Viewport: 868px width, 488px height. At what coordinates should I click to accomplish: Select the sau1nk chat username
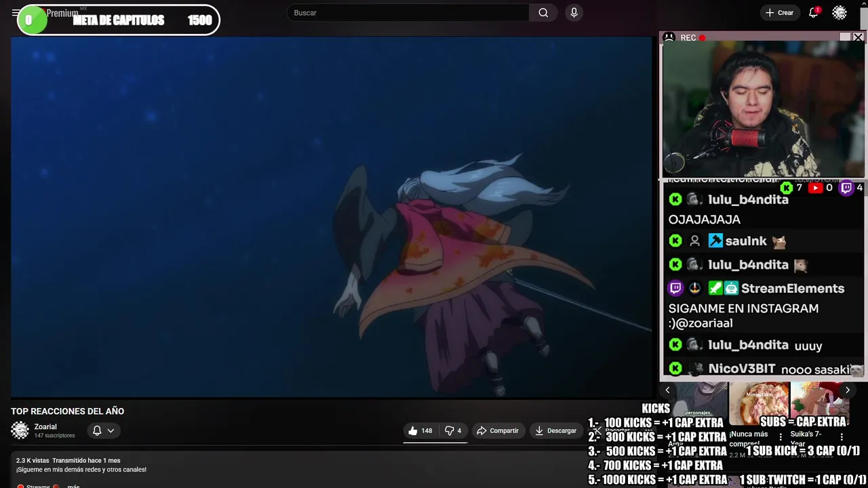tap(745, 241)
